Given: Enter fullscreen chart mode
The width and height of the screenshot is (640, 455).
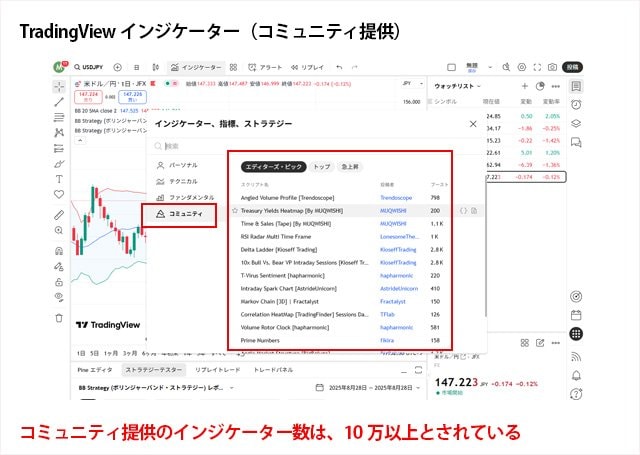Looking at the screenshot, I should pos(537,67).
